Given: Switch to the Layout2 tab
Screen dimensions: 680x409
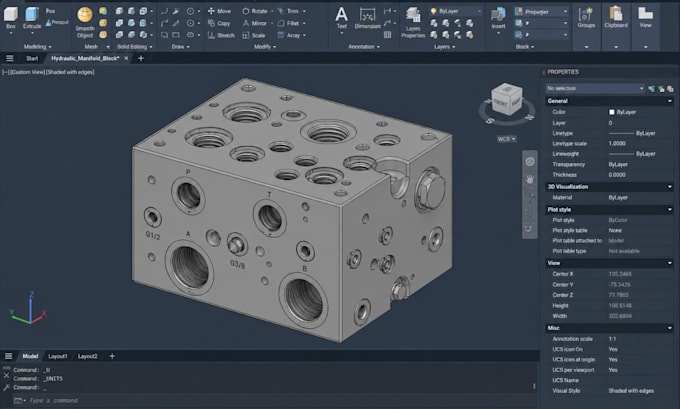Looking at the screenshot, I should (88, 356).
